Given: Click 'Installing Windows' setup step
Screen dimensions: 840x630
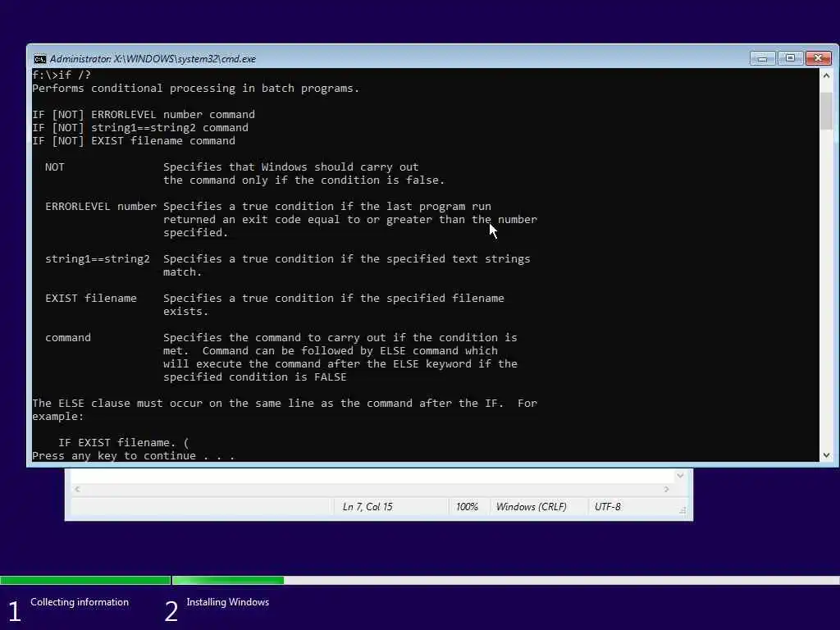Looking at the screenshot, I should coord(228,602).
